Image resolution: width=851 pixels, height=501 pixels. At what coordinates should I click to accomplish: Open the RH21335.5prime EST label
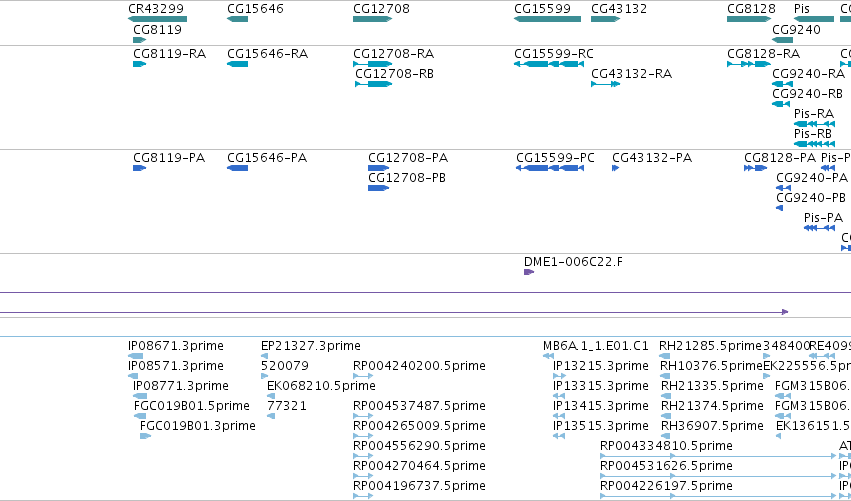click(713, 386)
